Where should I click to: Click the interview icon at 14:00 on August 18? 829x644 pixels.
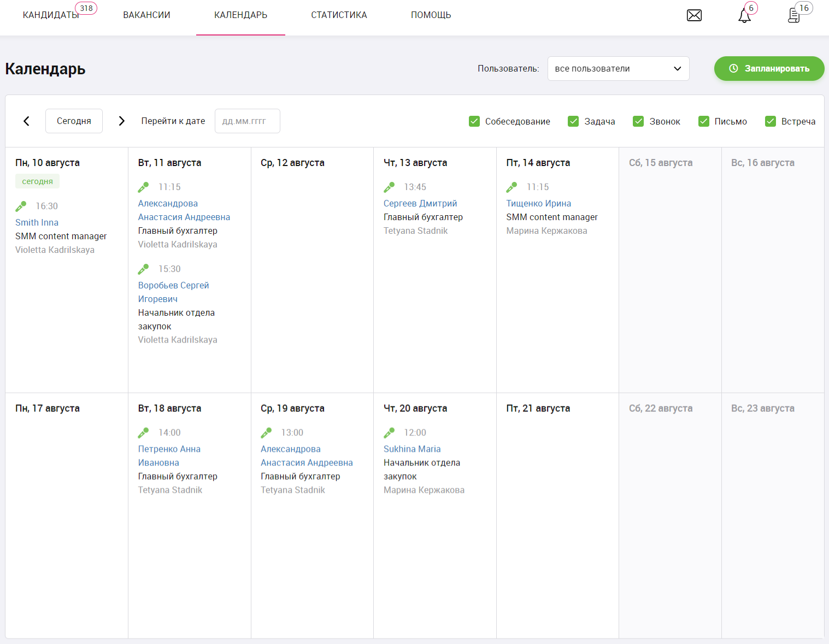pyautogui.click(x=143, y=433)
